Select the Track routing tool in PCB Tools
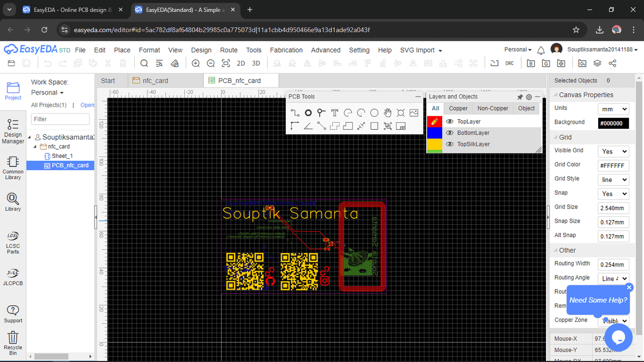The height and width of the screenshot is (362, 644). click(295, 113)
